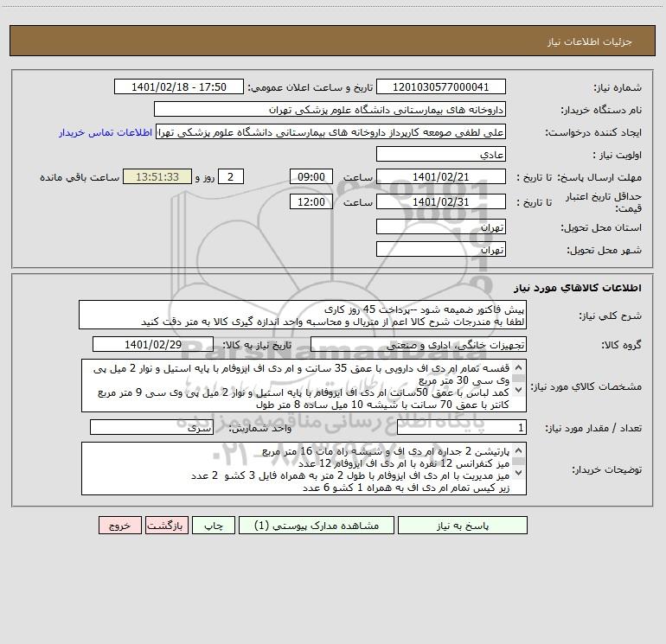Click the تعداد / مقدار مورد نیاز label
666x644 pixels.
pos(593,429)
